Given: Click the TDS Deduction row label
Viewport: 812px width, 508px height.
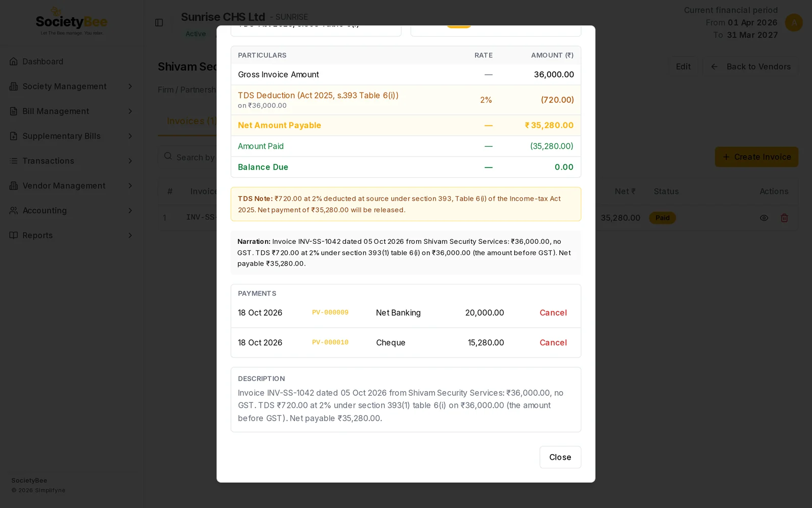Looking at the screenshot, I should coord(318,96).
